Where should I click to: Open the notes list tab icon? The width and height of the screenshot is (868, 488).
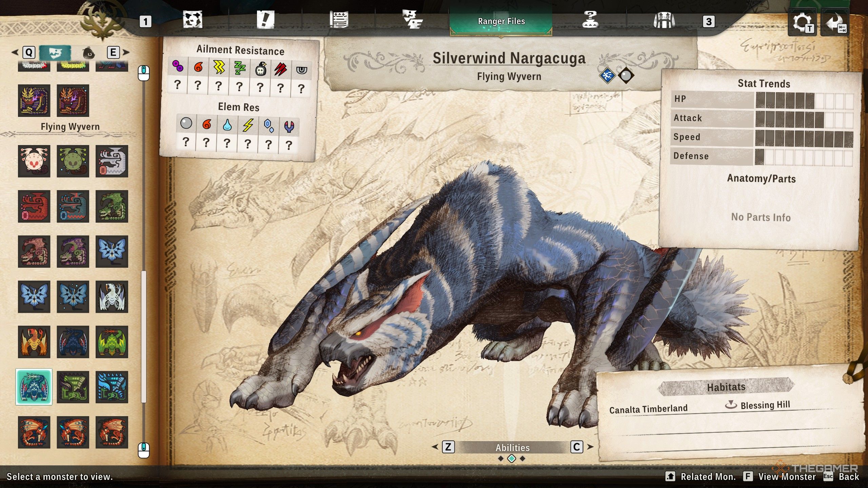click(x=339, y=20)
